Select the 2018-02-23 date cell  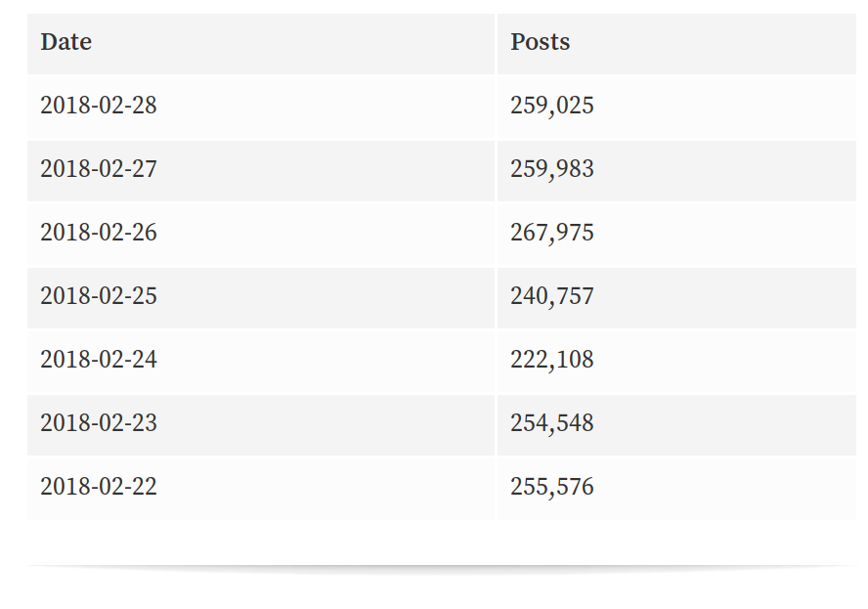tap(99, 423)
